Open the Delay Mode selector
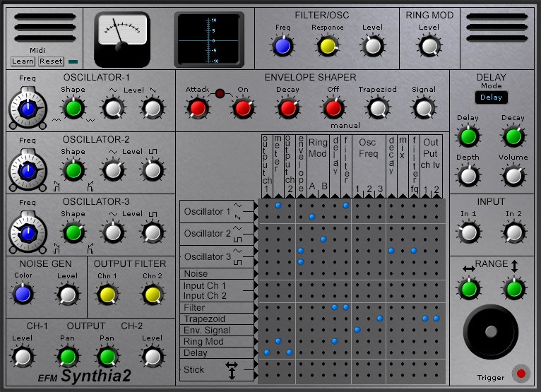Viewport: 541px width, 392px height. tap(490, 97)
